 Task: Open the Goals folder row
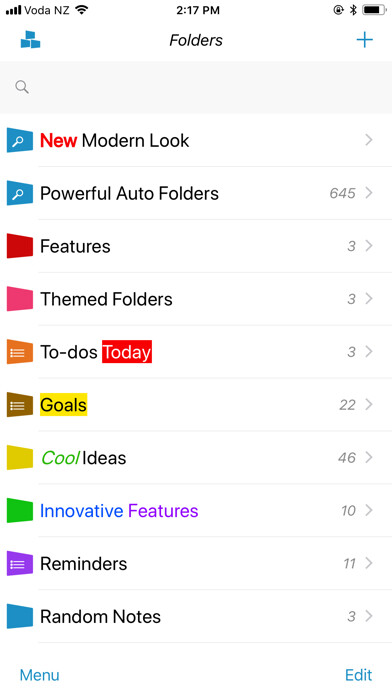click(196, 404)
